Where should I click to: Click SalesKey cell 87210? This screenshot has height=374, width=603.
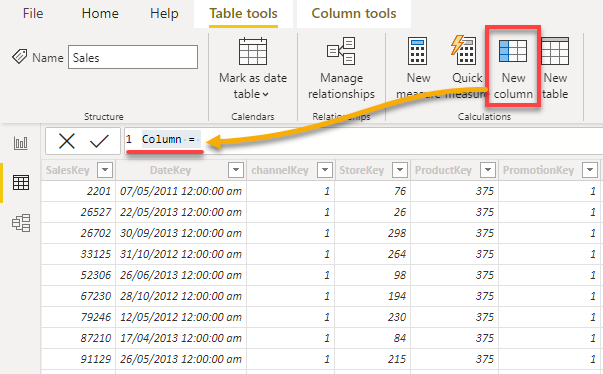click(x=78, y=338)
